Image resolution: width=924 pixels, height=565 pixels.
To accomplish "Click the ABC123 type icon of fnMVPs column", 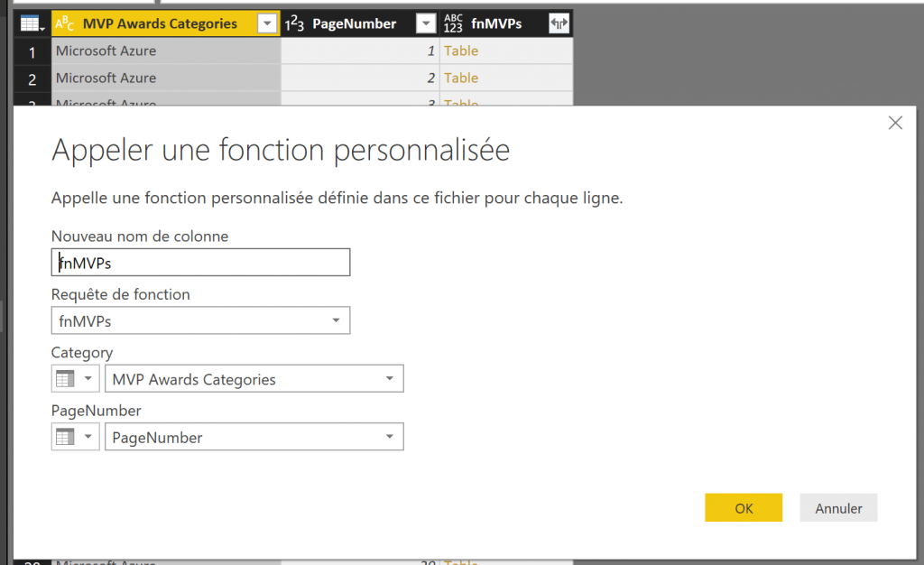I will [453, 23].
